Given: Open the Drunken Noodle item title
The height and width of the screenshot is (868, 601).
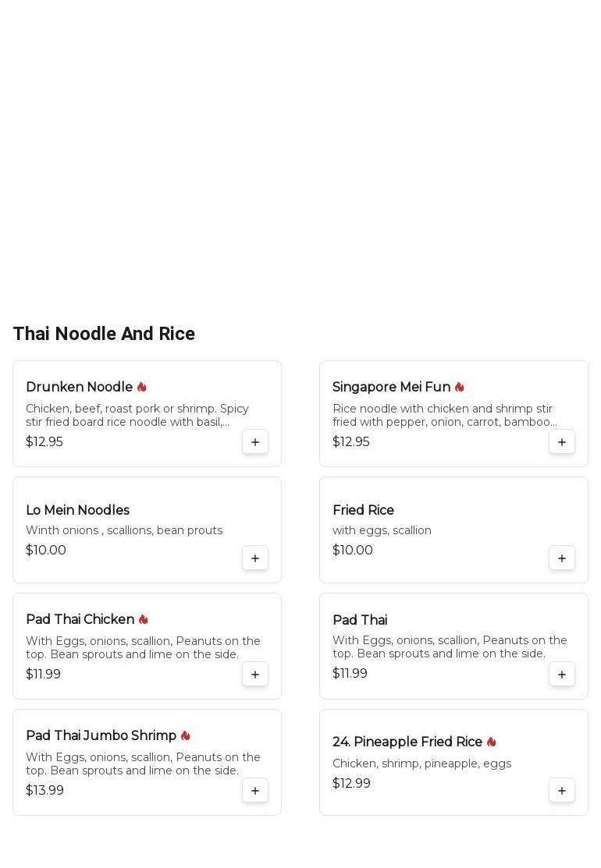Looking at the screenshot, I should click(x=79, y=387).
